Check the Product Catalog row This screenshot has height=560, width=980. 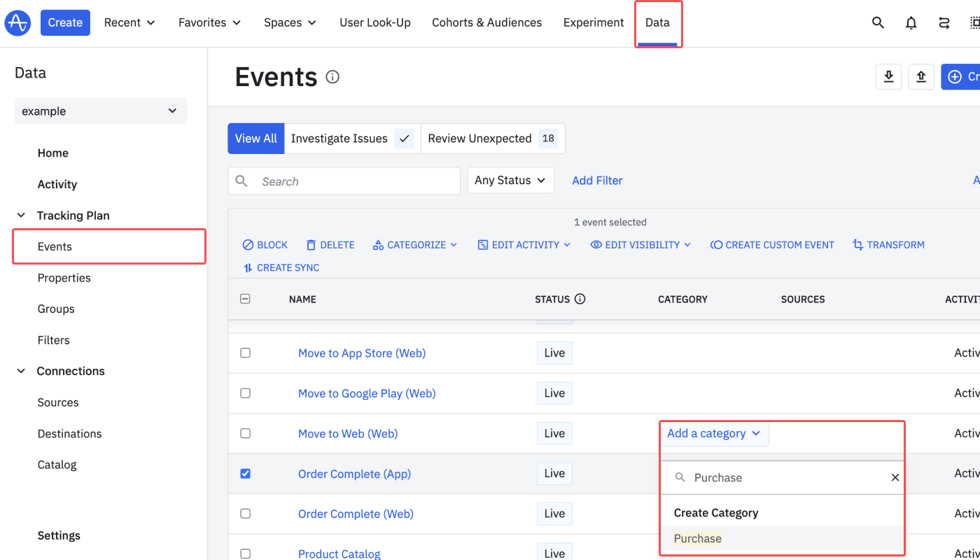[245, 554]
